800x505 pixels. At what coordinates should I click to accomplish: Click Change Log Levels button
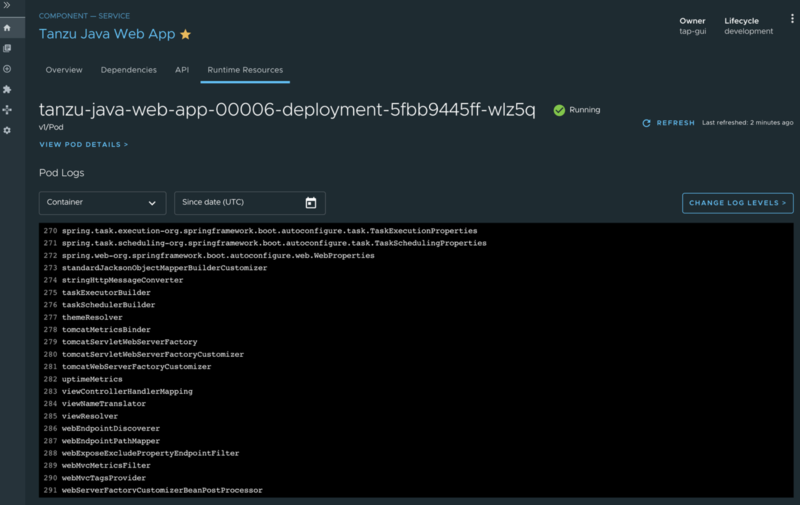[x=737, y=203]
